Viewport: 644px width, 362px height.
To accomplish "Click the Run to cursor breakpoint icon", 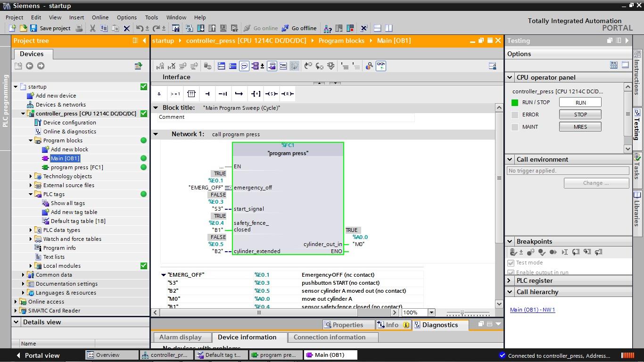I will 564,252.
